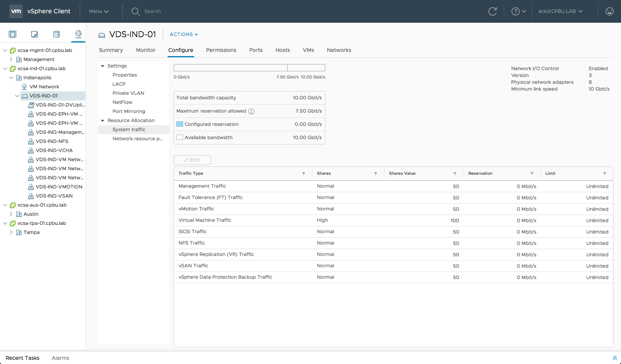Open Network resource pools page
Screen dimensions: 621x364
click(x=138, y=139)
